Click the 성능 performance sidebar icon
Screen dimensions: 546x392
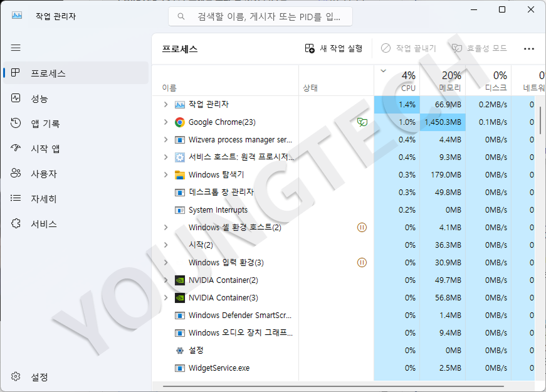(16, 98)
